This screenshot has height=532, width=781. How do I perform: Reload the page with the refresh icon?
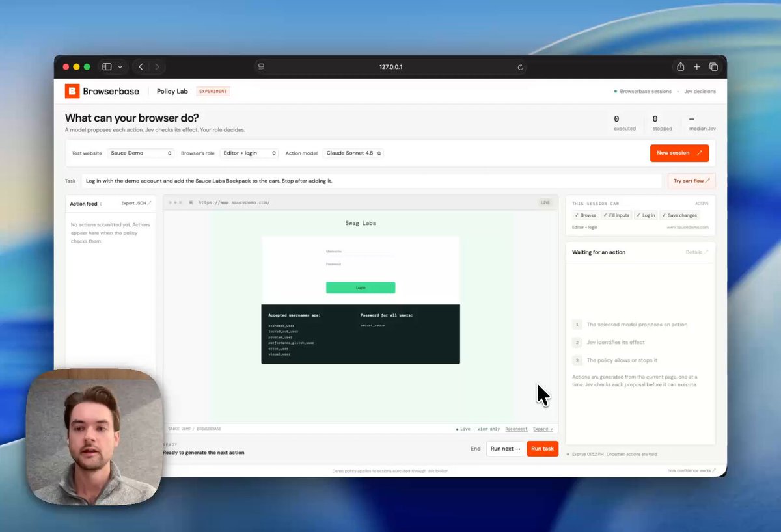pos(520,67)
